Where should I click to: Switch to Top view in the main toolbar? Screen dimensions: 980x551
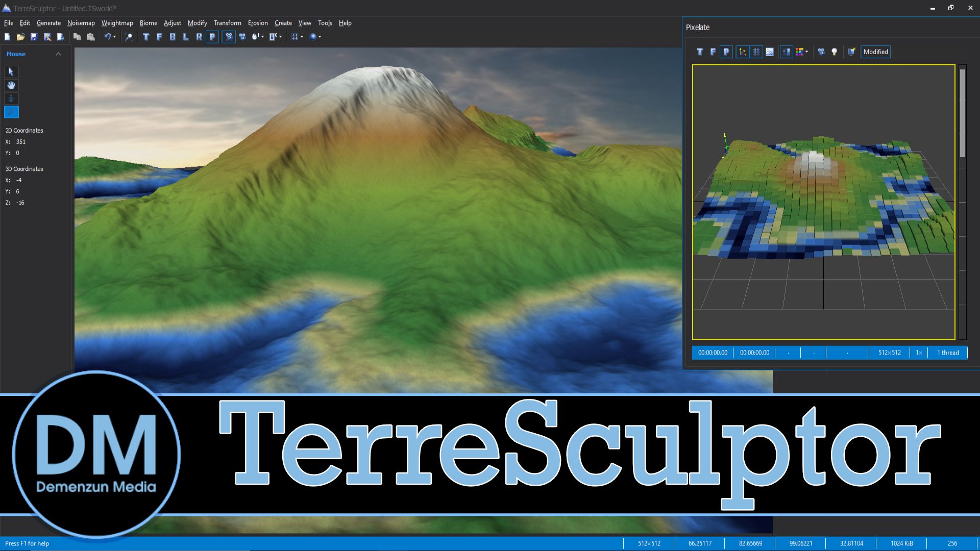tap(146, 37)
